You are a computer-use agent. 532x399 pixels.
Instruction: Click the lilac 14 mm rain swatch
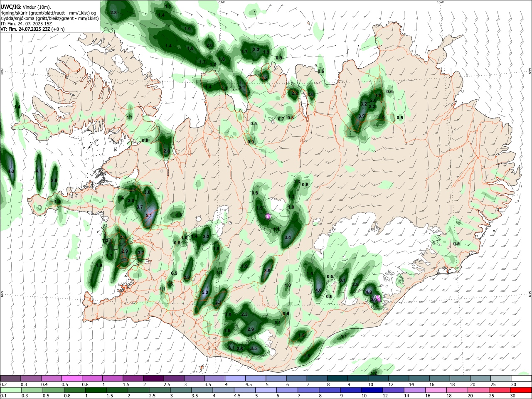click(414, 390)
